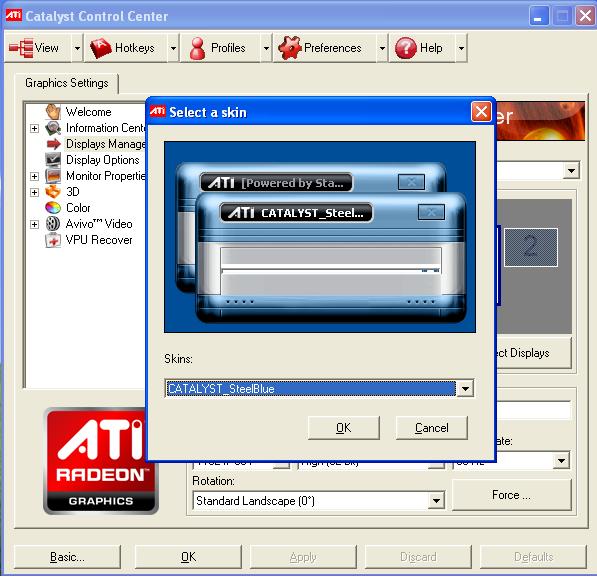Select the Color wheel icon

pos(53,208)
